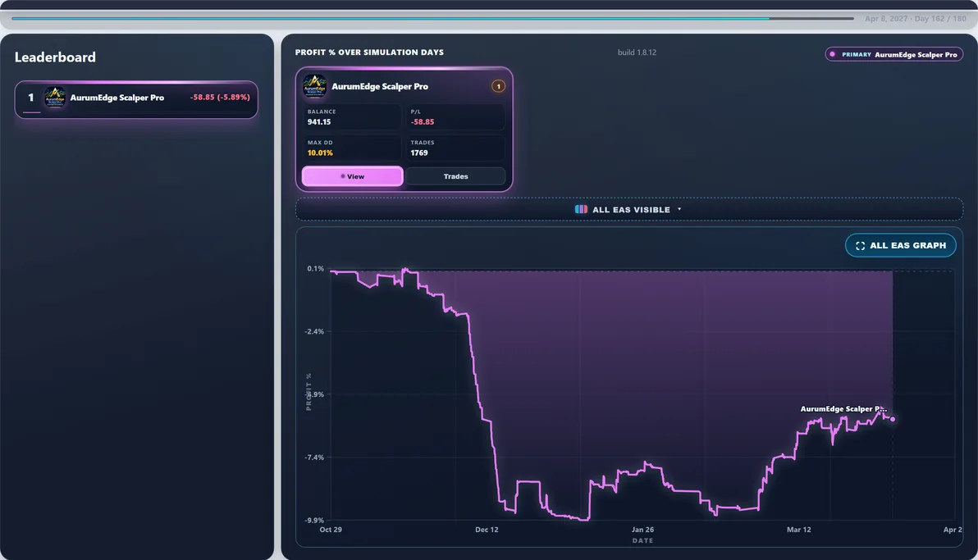Click AurumEdge logo in the EA card
This screenshot has height=560, width=978.
pos(314,86)
